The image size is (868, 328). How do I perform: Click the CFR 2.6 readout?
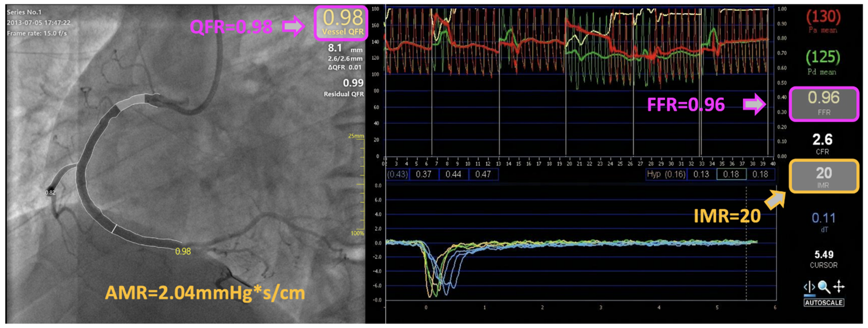[x=823, y=144]
